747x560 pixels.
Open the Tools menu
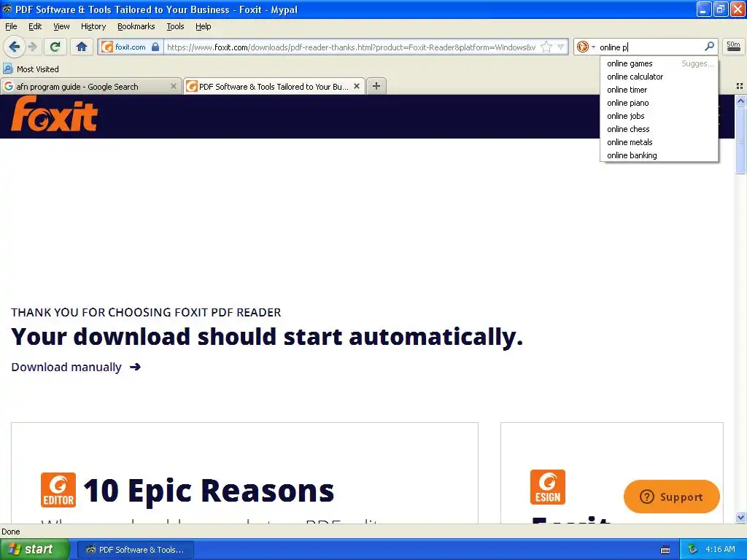[x=175, y=26]
